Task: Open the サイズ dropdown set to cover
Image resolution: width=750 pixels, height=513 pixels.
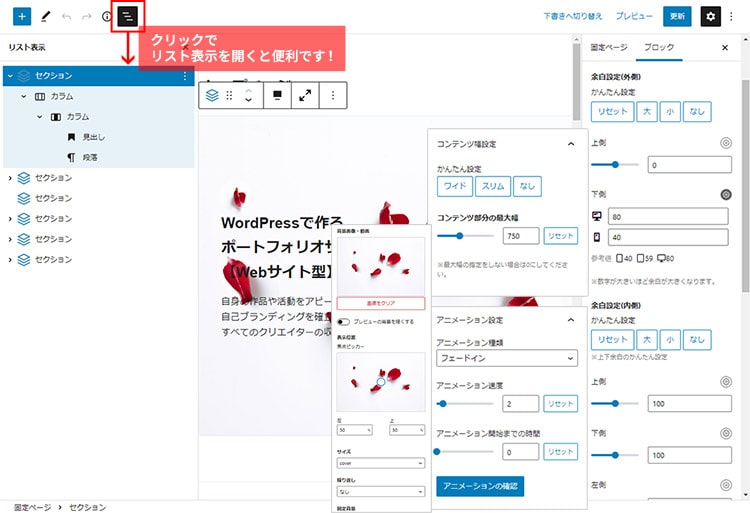Action: [x=381, y=463]
